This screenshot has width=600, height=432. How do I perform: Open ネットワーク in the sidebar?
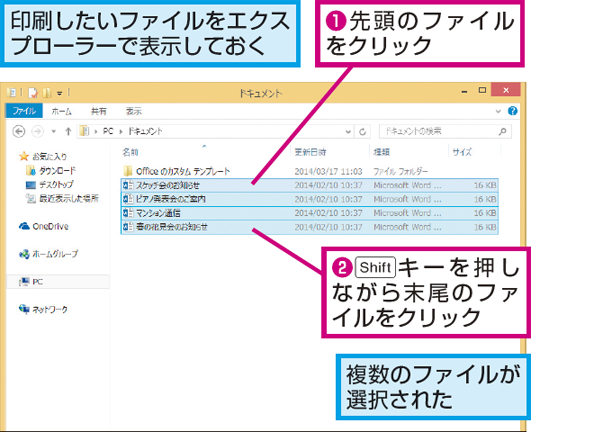click(43, 309)
